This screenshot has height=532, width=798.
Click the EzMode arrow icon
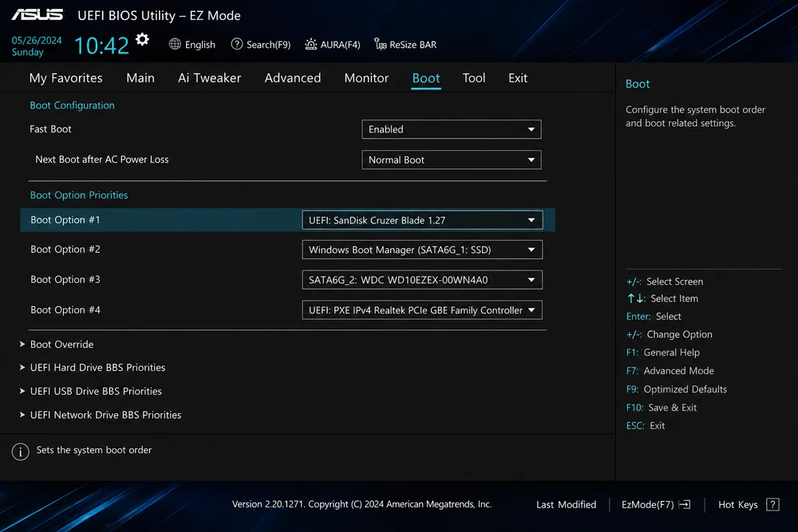pos(685,505)
